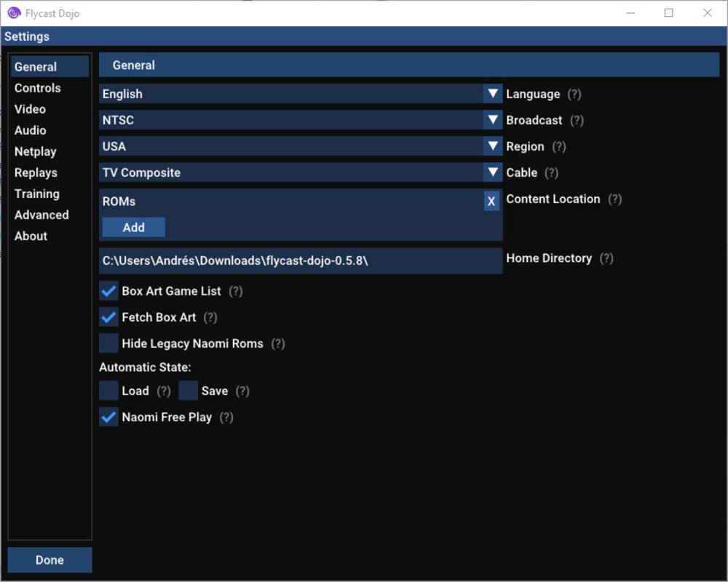Click the Automatic State: label

(x=145, y=367)
